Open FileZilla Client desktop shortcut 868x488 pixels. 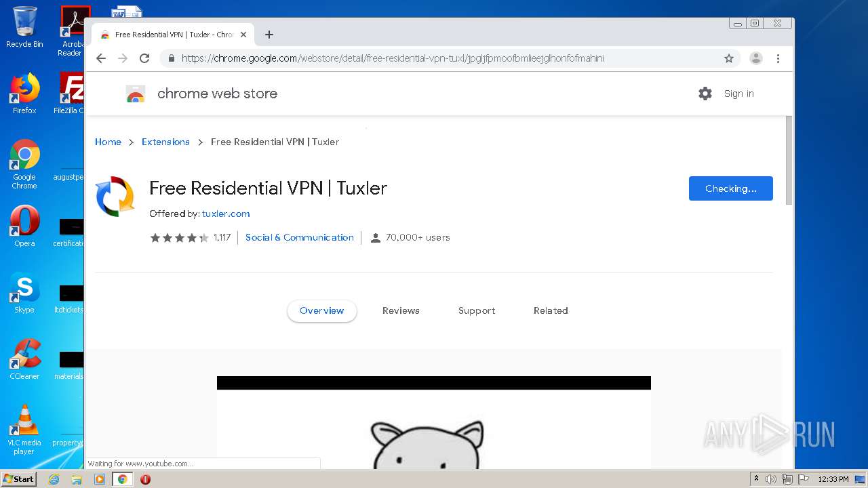[x=71, y=94]
